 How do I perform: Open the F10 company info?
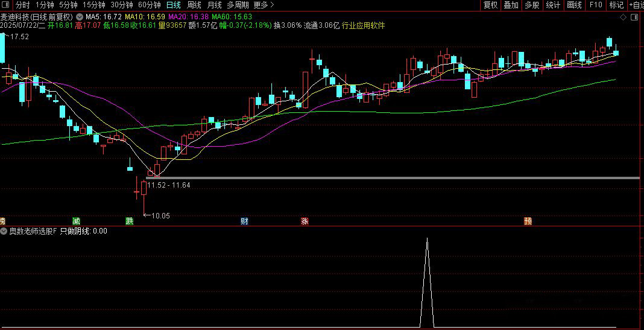tap(596, 5)
